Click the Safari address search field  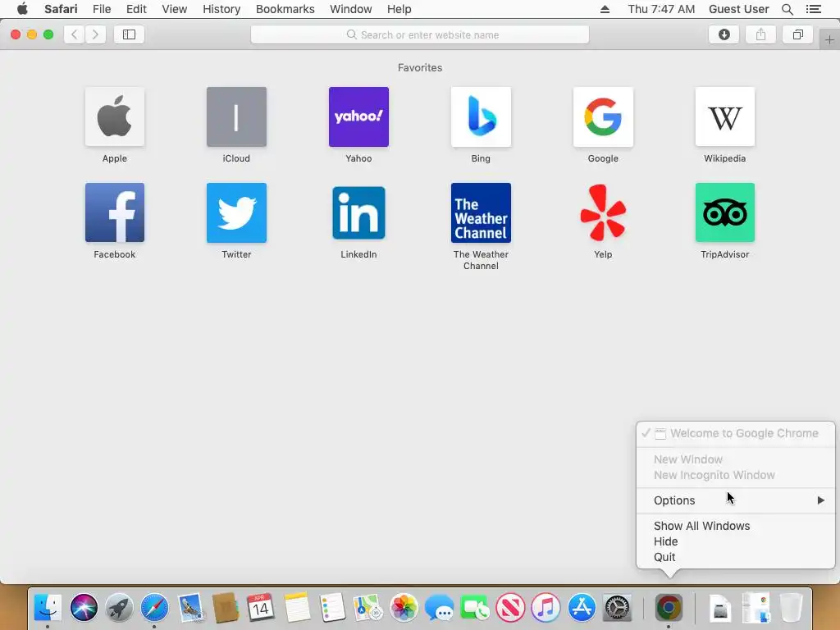[420, 34]
